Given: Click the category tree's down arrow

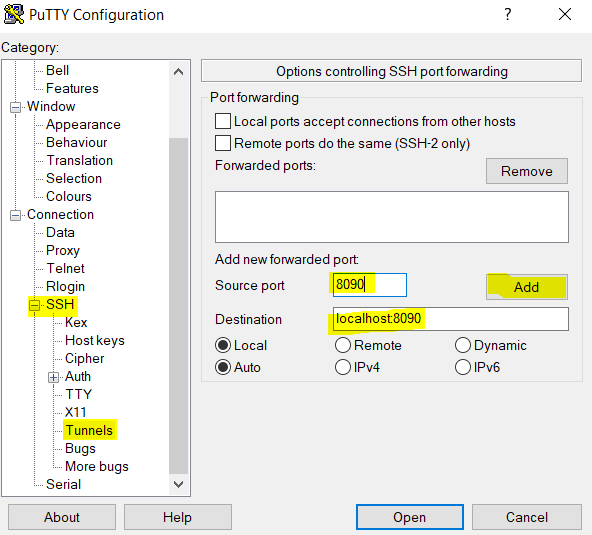Looking at the screenshot, I should point(179,484).
